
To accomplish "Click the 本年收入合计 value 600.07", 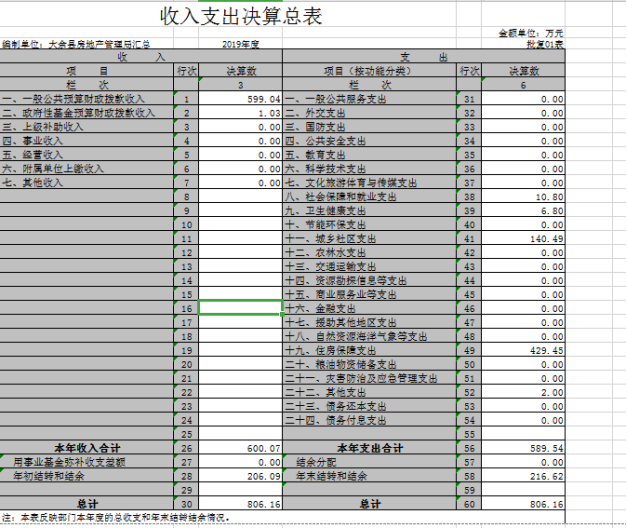I will click(240, 448).
